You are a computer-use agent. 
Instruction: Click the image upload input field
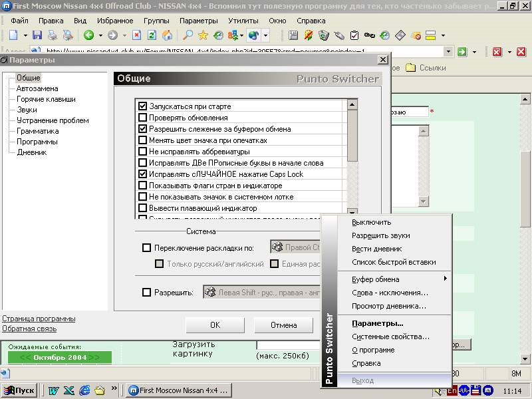[289, 345]
